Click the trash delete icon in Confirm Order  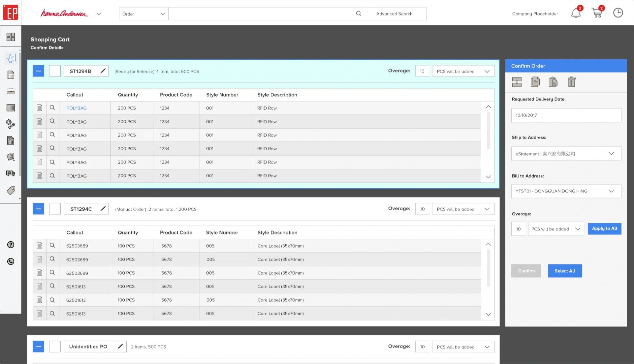tap(571, 82)
